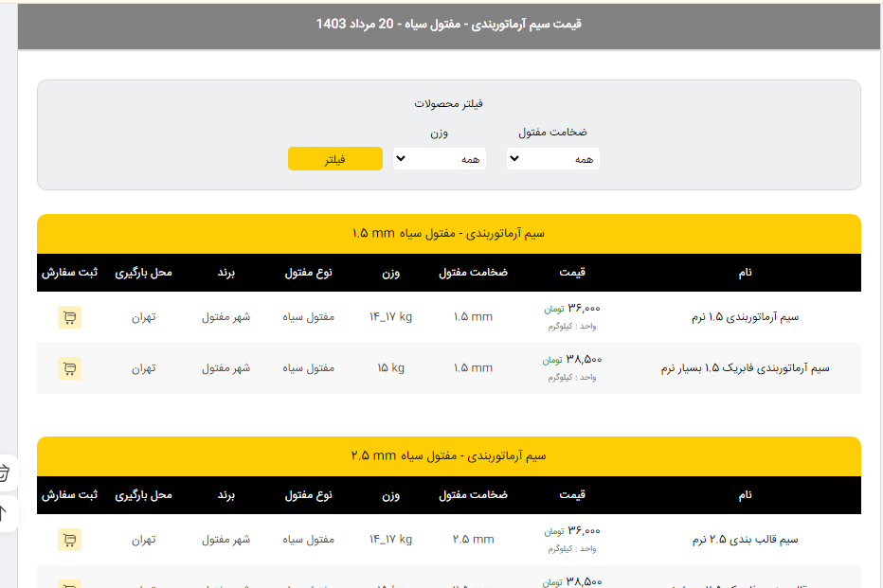This screenshot has height=588, width=883.
Task: Click the ۳۶,۰۰۰ تومان price in first table
Action: tap(572, 308)
